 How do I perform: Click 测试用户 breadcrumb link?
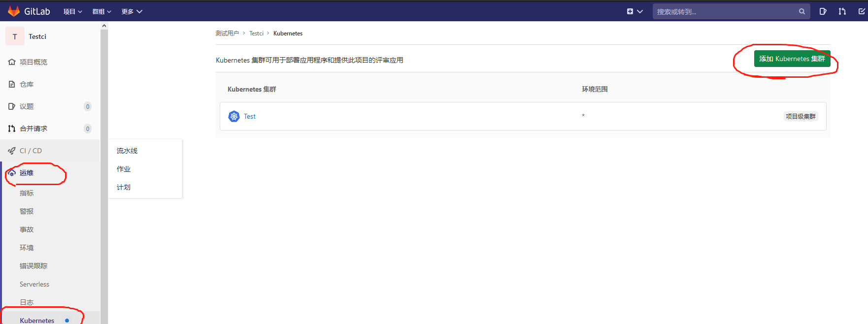(x=227, y=33)
